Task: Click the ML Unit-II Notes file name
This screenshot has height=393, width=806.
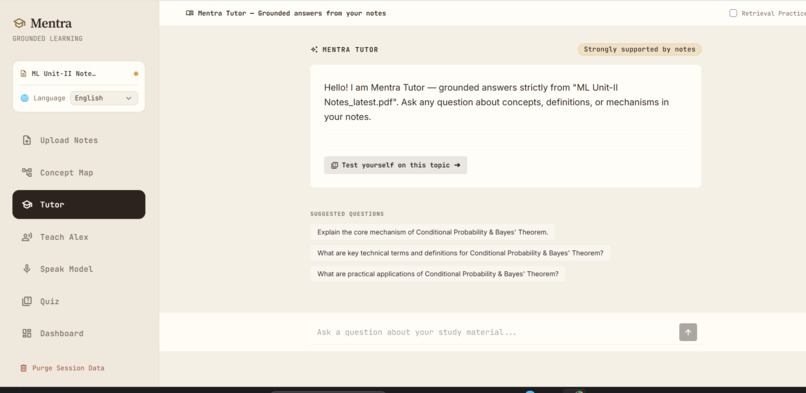Action: 64,73
